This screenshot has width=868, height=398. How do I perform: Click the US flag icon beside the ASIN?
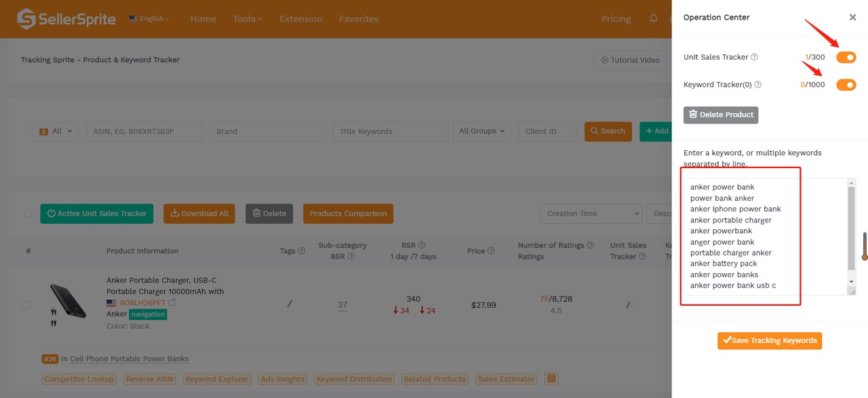click(111, 303)
